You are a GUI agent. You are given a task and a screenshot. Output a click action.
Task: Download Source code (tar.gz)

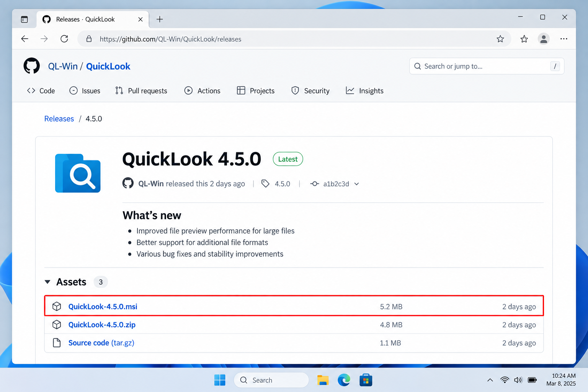tap(101, 343)
